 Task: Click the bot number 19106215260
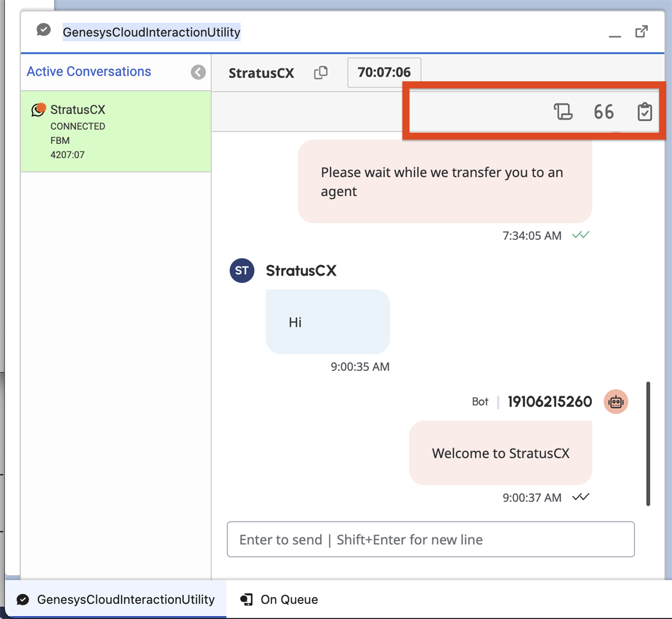point(550,402)
